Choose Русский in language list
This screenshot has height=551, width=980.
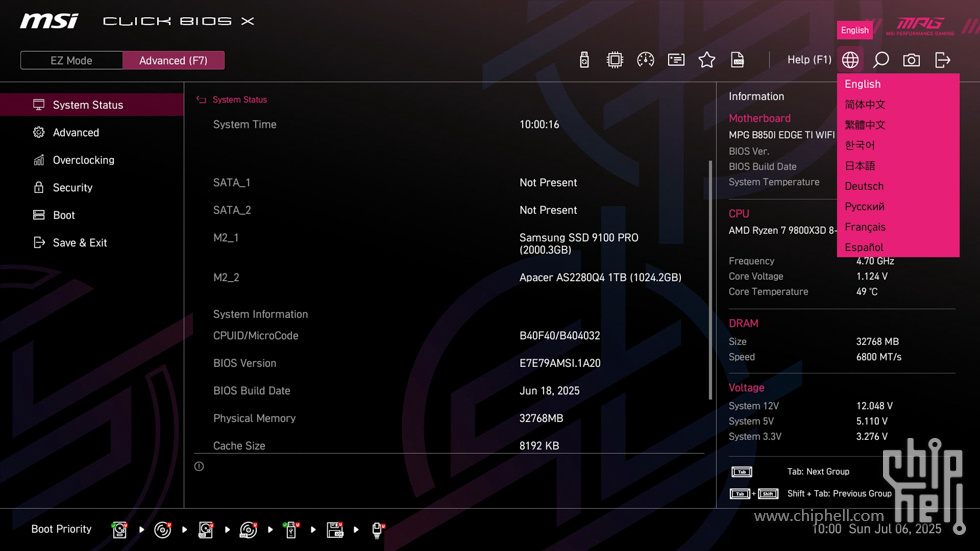[x=898, y=206]
